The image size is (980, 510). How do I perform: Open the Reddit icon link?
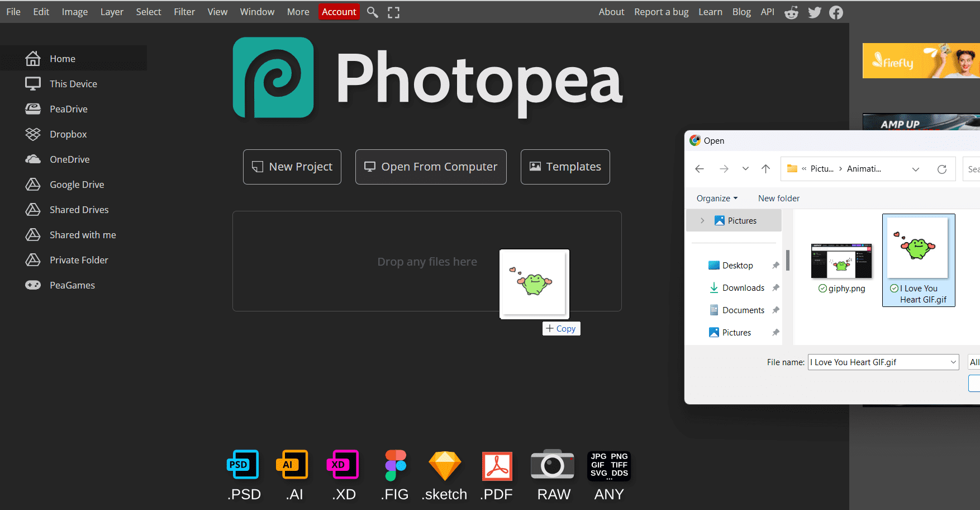[791, 12]
